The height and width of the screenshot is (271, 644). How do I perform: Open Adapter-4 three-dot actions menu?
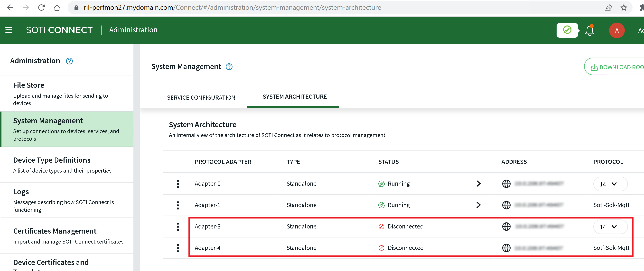(178, 248)
